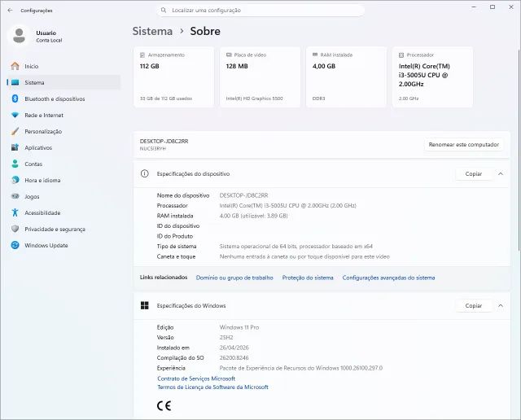The image size is (521, 420).
Task: Click the RAM instalada card icon
Action: [x=315, y=55]
